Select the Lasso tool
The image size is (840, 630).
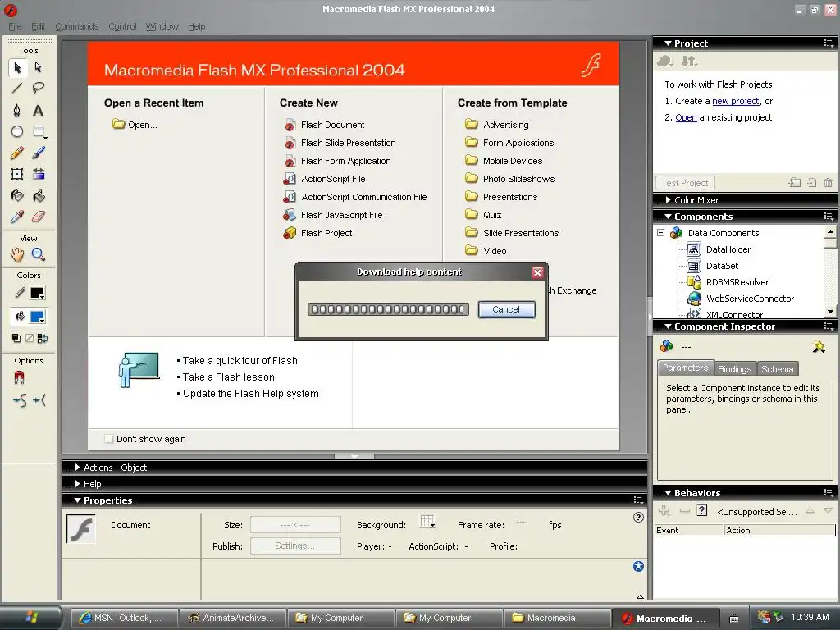(x=38, y=88)
